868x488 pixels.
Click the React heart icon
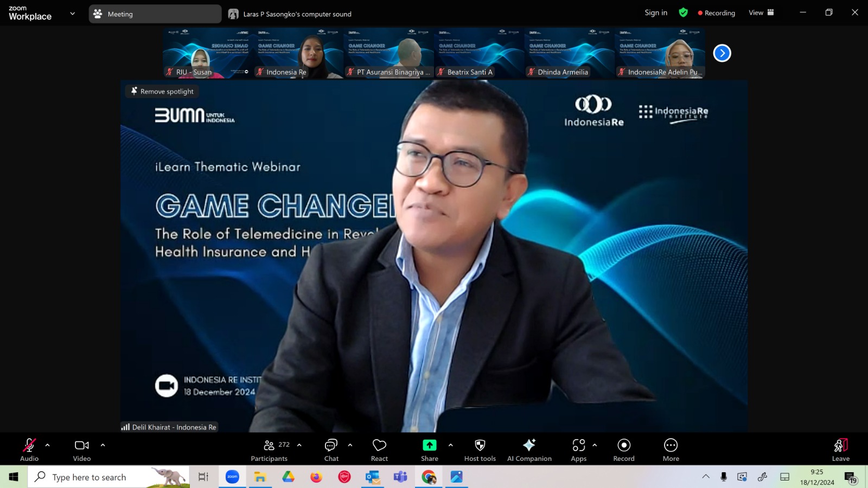pos(379,450)
